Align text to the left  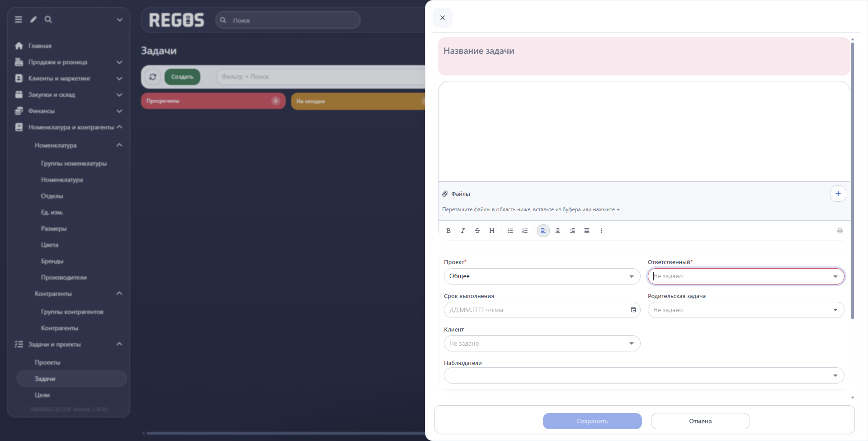(x=543, y=231)
